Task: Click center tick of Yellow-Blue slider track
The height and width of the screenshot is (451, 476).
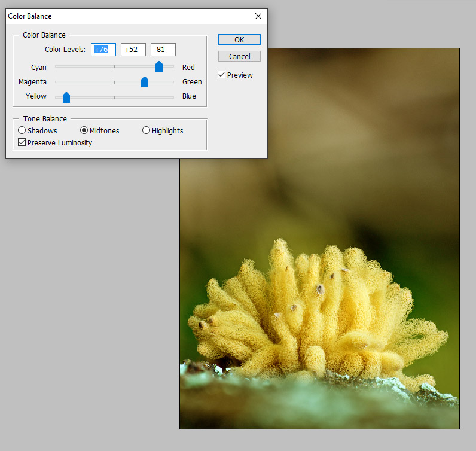Action: (x=114, y=97)
